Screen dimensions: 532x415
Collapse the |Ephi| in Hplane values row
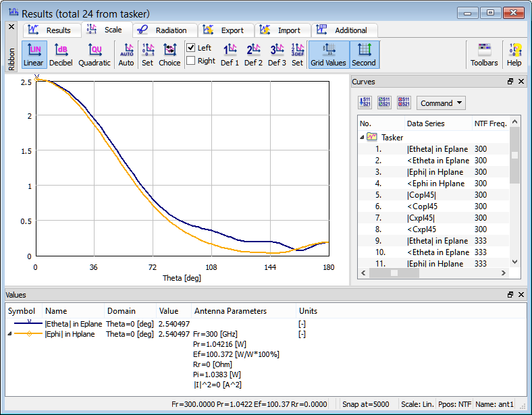9,334
